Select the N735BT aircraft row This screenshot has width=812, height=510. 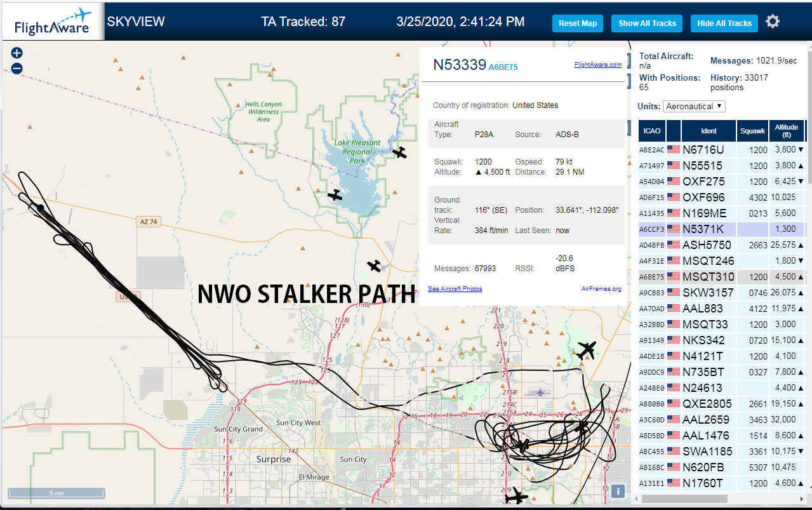pos(722,372)
